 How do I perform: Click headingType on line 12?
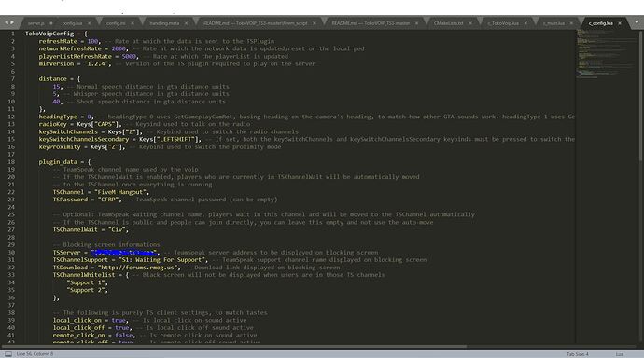click(x=58, y=117)
